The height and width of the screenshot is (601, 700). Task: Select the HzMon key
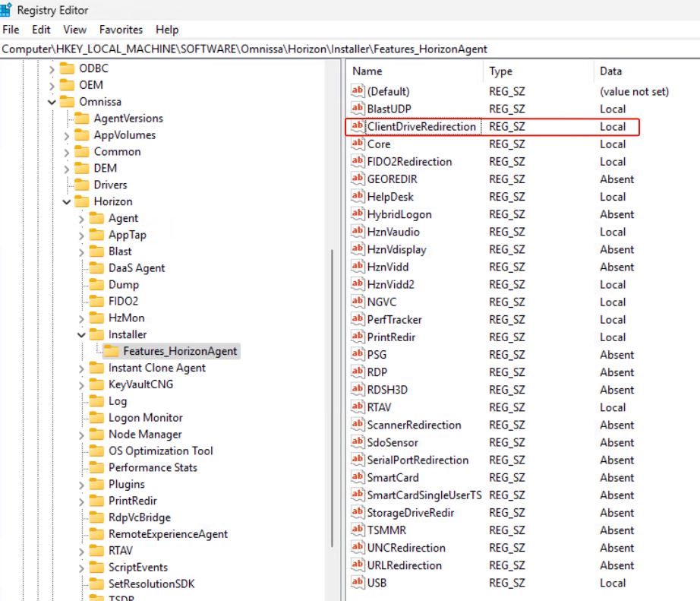pos(126,318)
